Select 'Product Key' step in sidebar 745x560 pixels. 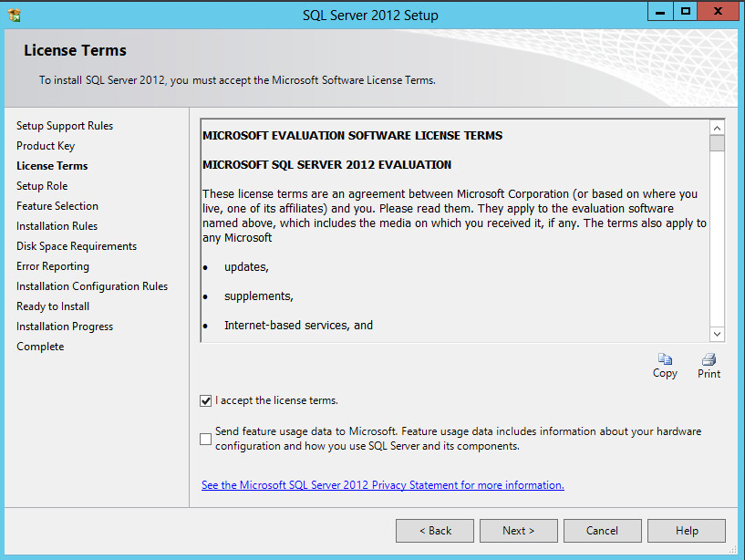[46, 146]
